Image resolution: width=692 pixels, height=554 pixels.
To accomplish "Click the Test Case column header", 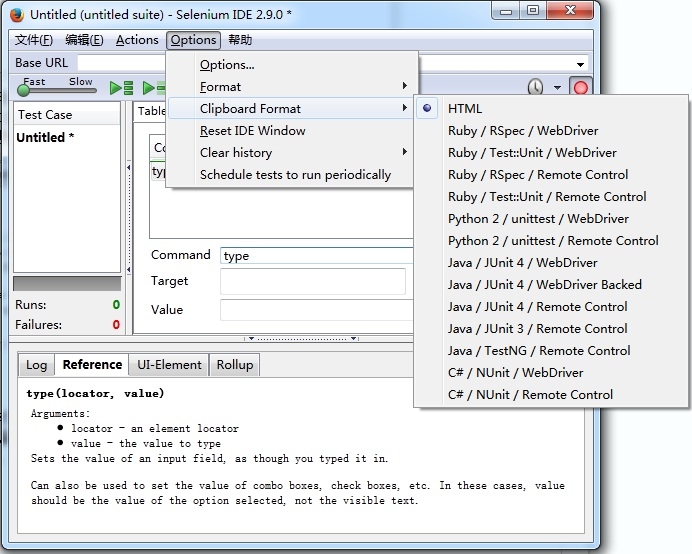I will 67,115.
